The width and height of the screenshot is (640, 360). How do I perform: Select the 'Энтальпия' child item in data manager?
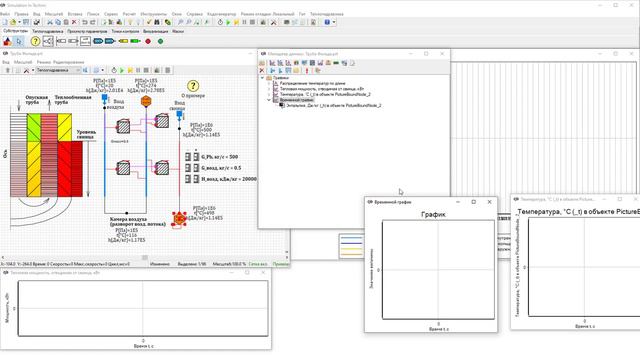[x=333, y=105]
